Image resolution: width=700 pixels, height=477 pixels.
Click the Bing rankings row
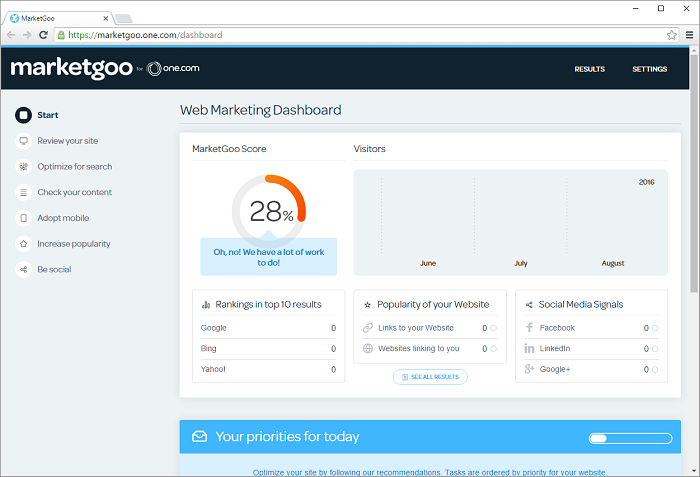click(268, 348)
